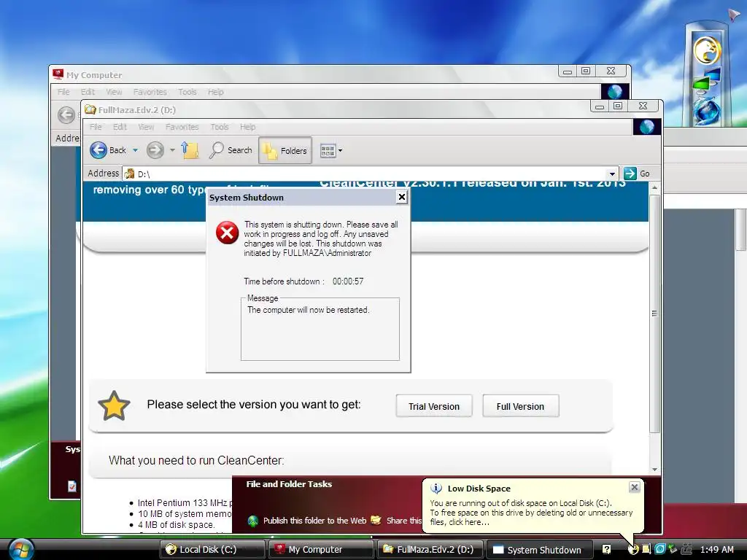Click the globe throbber icon in My Computer window

coord(614,91)
